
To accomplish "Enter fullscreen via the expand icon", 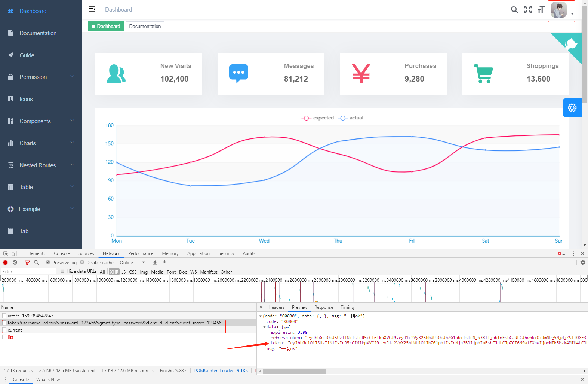I will 528,10.
